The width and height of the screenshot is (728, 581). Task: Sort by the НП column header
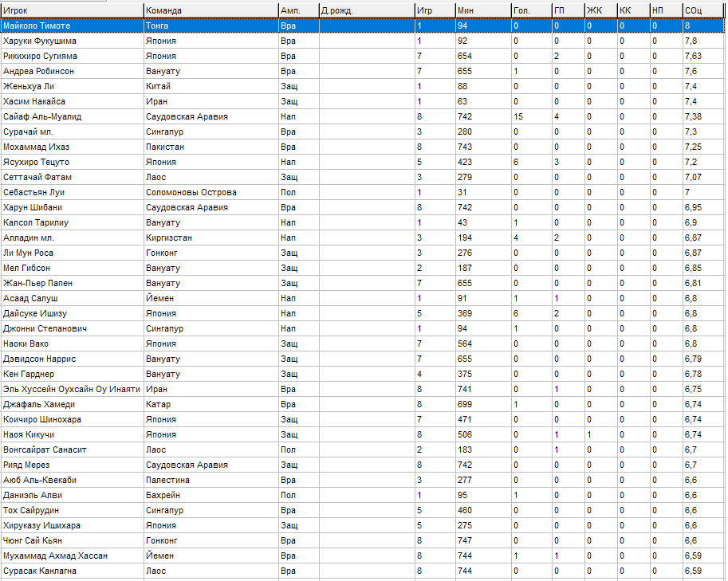[x=665, y=10]
